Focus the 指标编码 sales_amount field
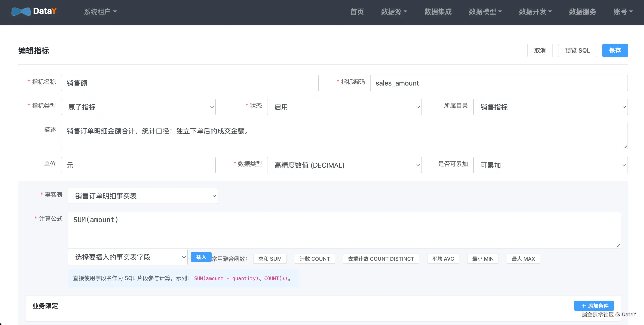644x325 pixels. coord(499,83)
